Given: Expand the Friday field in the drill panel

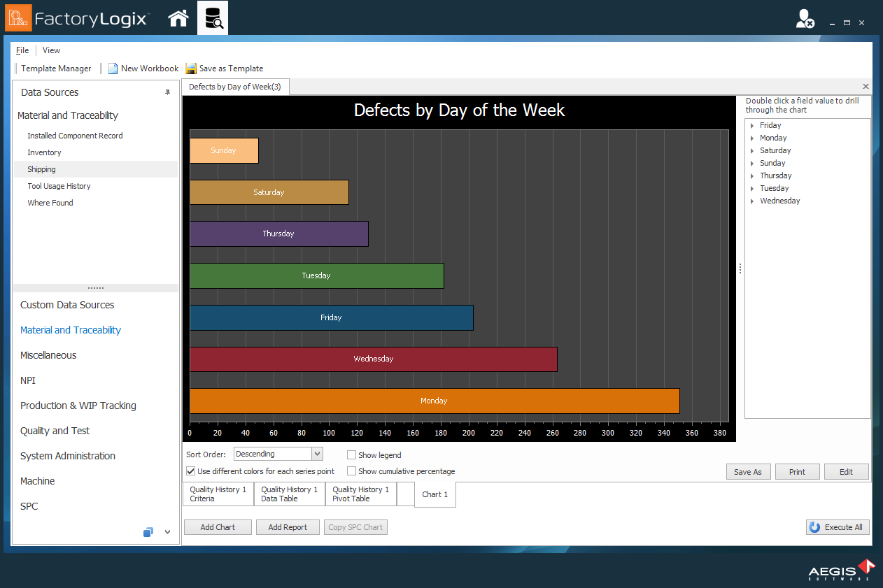Looking at the screenshot, I should click(x=753, y=125).
